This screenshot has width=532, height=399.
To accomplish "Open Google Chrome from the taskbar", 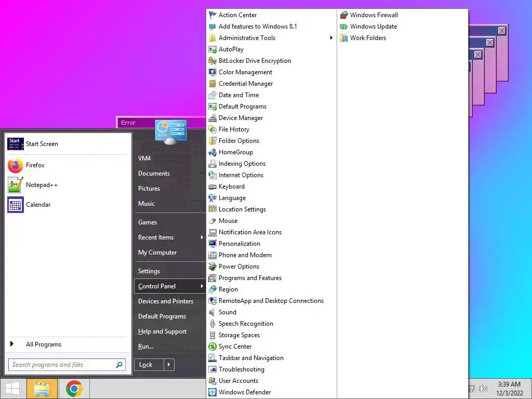I will tap(74, 389).
